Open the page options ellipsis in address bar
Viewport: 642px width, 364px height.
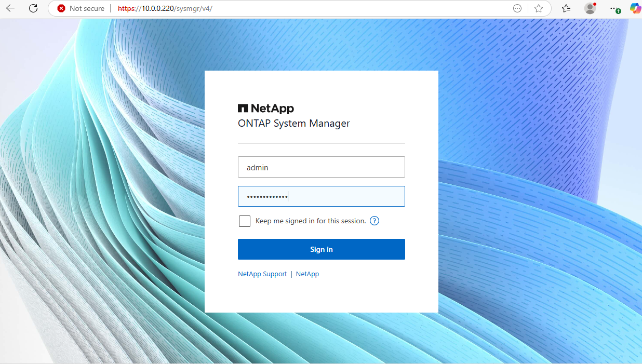[x=517, y=8]
